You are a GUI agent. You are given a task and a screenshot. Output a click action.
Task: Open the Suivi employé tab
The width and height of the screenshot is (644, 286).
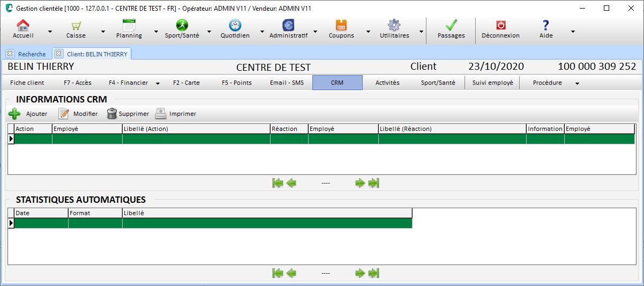(x=492, y=83)
